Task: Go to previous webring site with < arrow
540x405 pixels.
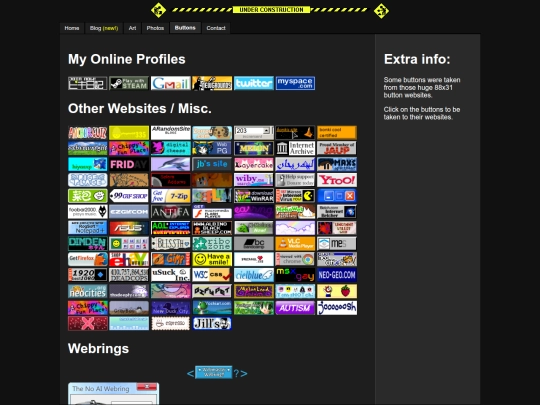Action: (190, 373)
